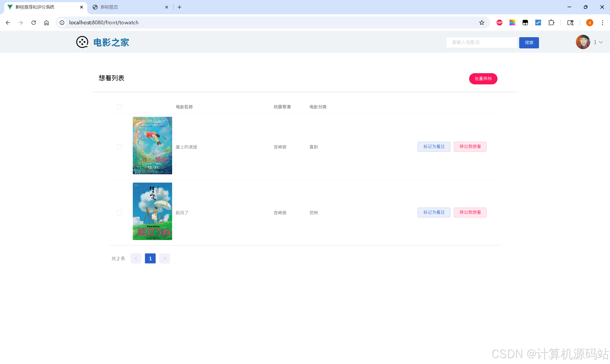
Task: Bookmark this page with star icon
Action: [482, 23]
